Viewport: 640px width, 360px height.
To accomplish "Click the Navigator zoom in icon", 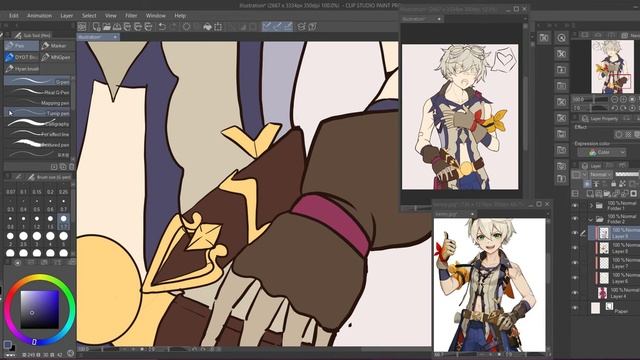I will (623, 99).
